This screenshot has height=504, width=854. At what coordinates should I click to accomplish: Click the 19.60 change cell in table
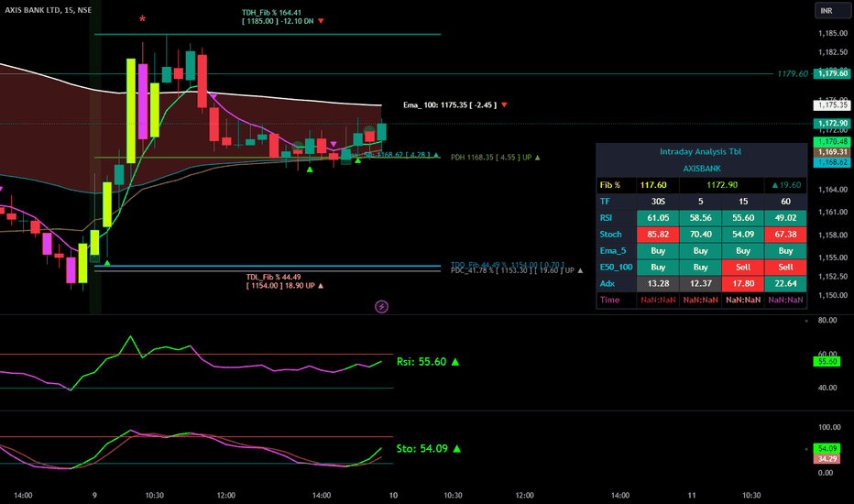[x=785, y=185]
